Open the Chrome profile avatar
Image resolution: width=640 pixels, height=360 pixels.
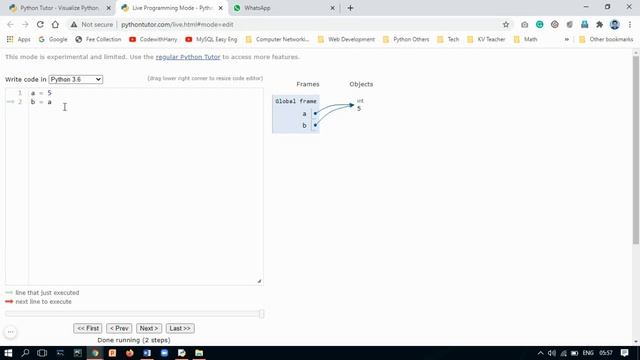[x=615, y=24]
